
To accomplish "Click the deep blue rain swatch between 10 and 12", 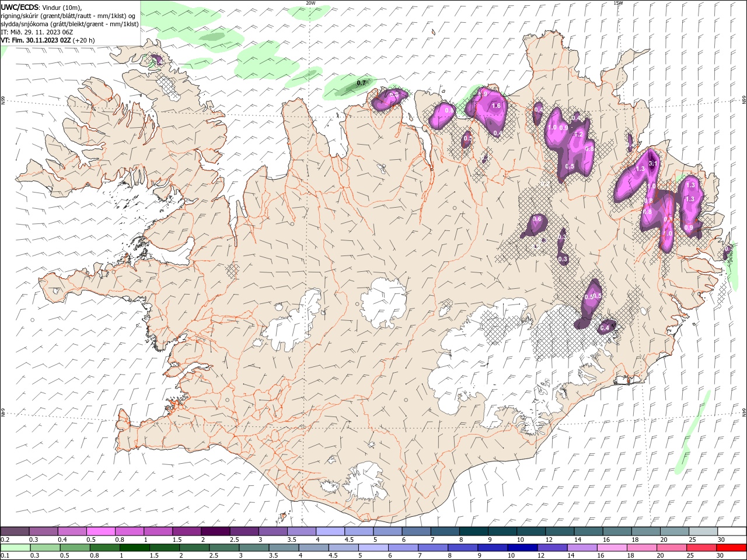I will 522,548.
